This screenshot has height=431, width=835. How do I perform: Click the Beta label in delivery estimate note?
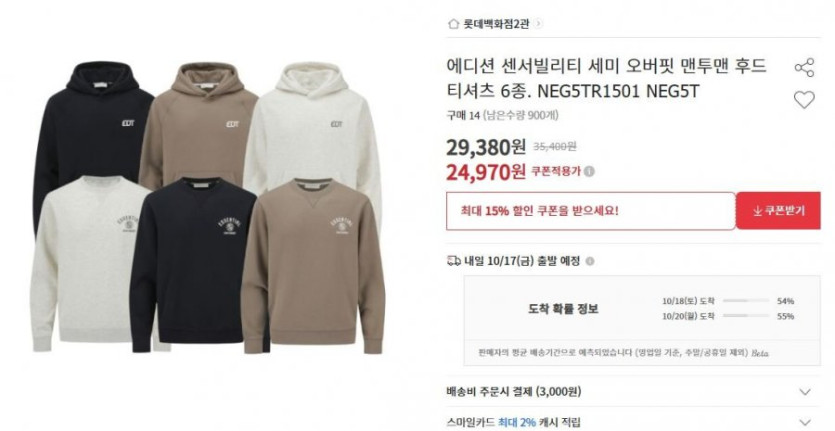point(760,353)
